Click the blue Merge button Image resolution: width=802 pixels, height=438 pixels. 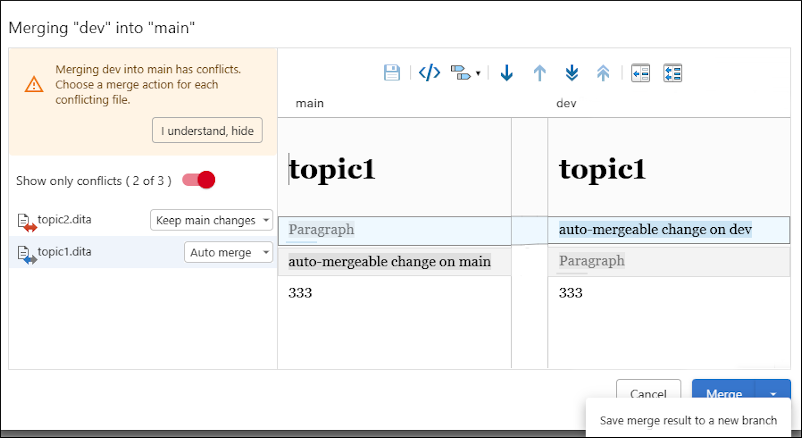[x=723, y=394]
